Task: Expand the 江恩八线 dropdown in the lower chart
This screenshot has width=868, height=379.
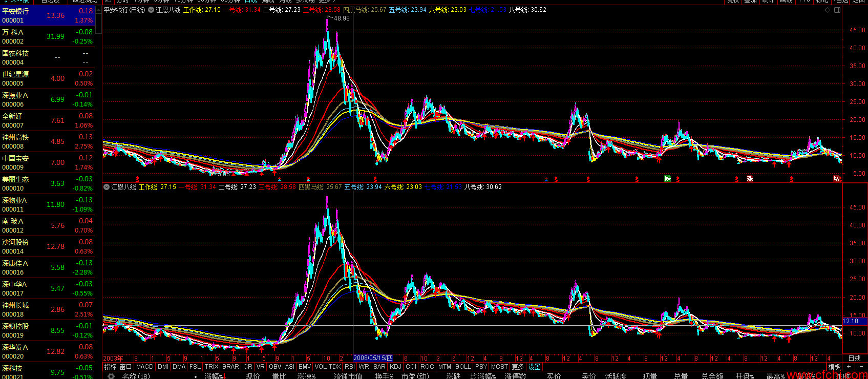Action: (x=107, y=187)
